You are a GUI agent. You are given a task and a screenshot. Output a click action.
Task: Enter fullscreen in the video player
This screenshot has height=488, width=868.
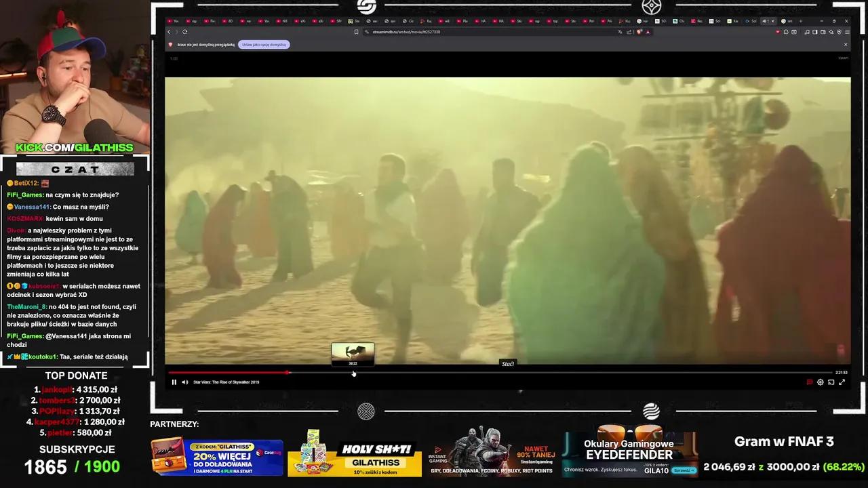point(842,382)
